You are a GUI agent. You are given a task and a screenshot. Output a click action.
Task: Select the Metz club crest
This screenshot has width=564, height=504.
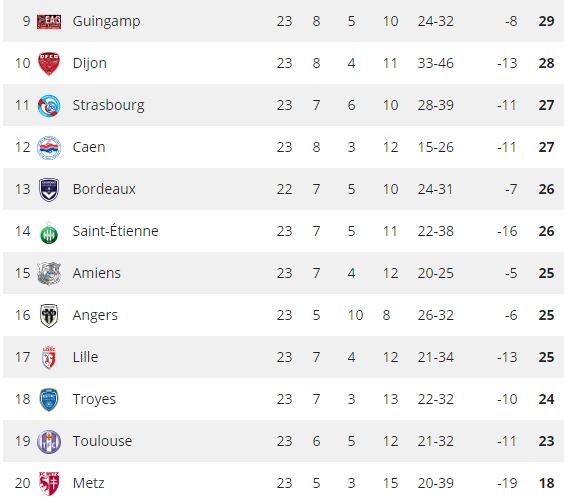(x=49, y=483)
